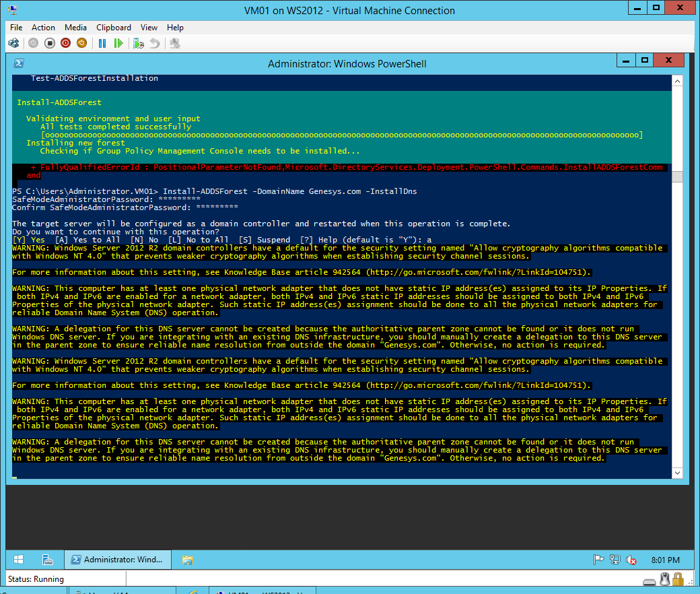
Task: Launch Server Manager from the guest taskbar
Action: pyautogui.click(x=48, y=560)
